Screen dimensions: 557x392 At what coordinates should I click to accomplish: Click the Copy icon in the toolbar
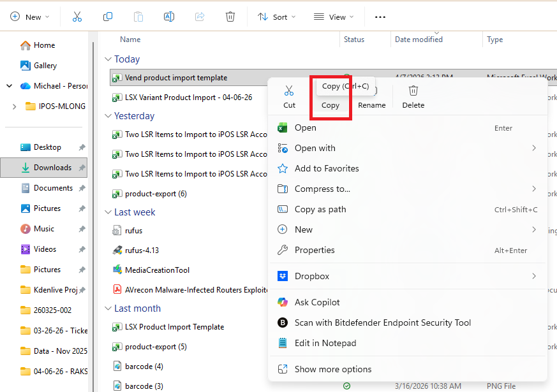coord(108,17)
